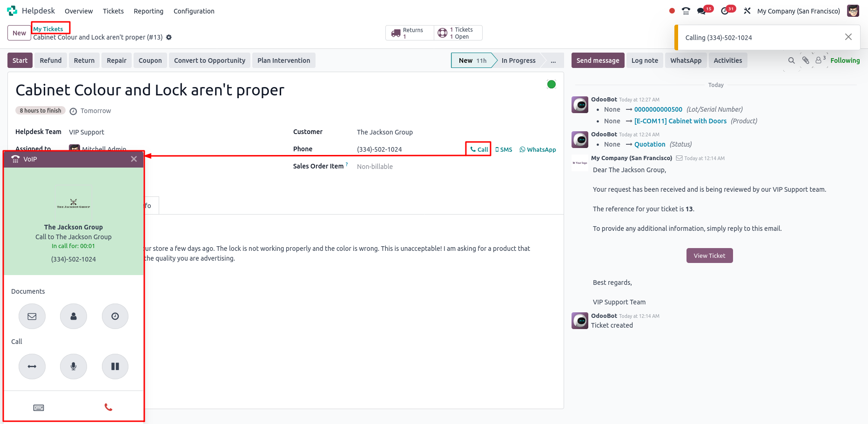Search messages with magnifier icon in chatter
This screenshot has width=868, height=424.
click(791, 61)
